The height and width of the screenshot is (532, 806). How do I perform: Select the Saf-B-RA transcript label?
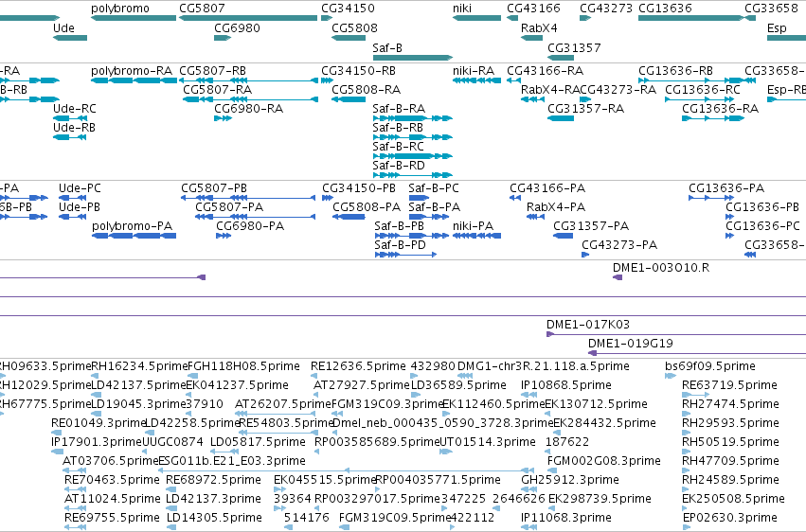click(x=399, y=108)
